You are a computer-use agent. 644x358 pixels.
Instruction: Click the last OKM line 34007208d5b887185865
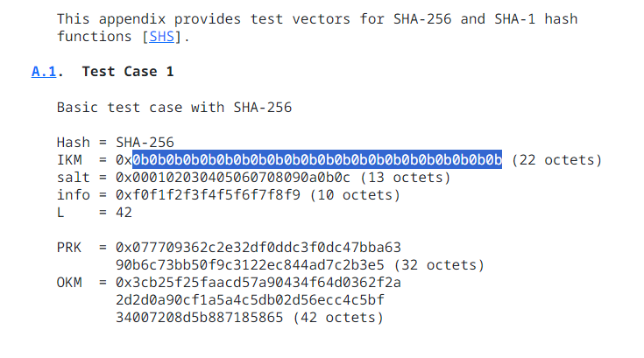[199, 318]
